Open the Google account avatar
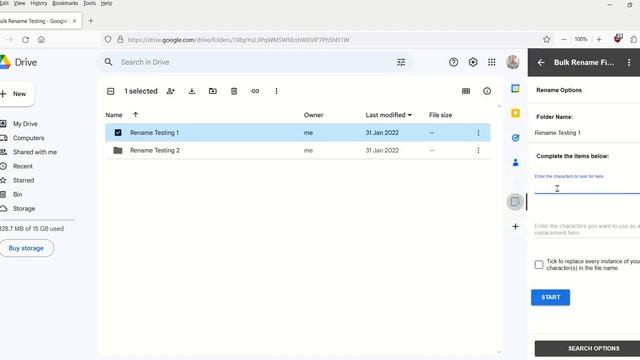Screen dimensions: 640x360 coord(513,62)
